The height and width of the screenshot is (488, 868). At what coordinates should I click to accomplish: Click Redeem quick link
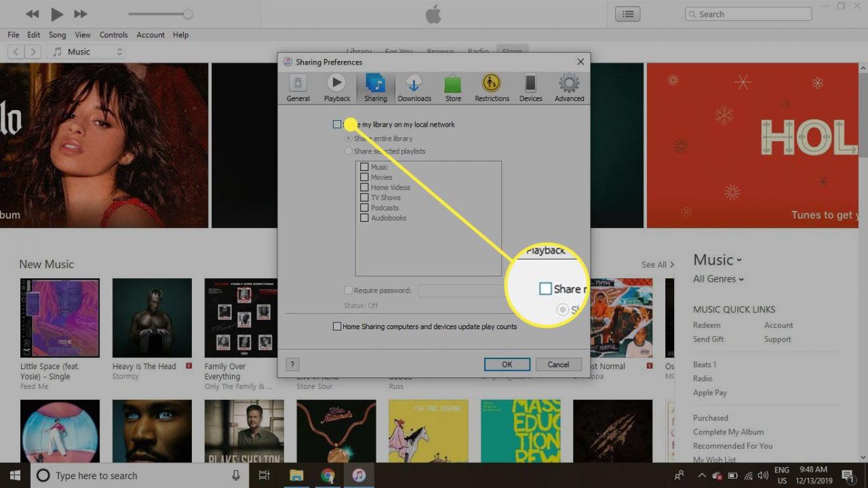pos(707,325)
